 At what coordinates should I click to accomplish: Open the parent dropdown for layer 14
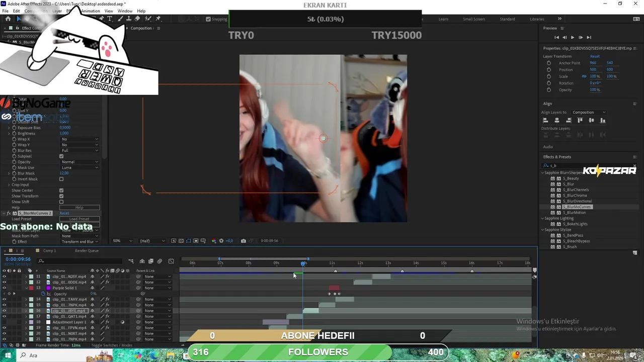click(x=157, y=300)
